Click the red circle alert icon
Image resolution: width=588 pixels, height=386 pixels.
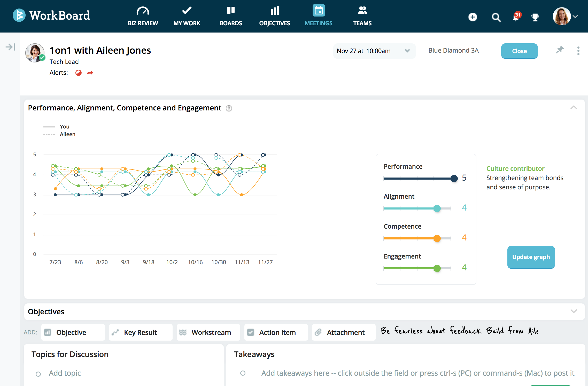click(x=79, y=73)
